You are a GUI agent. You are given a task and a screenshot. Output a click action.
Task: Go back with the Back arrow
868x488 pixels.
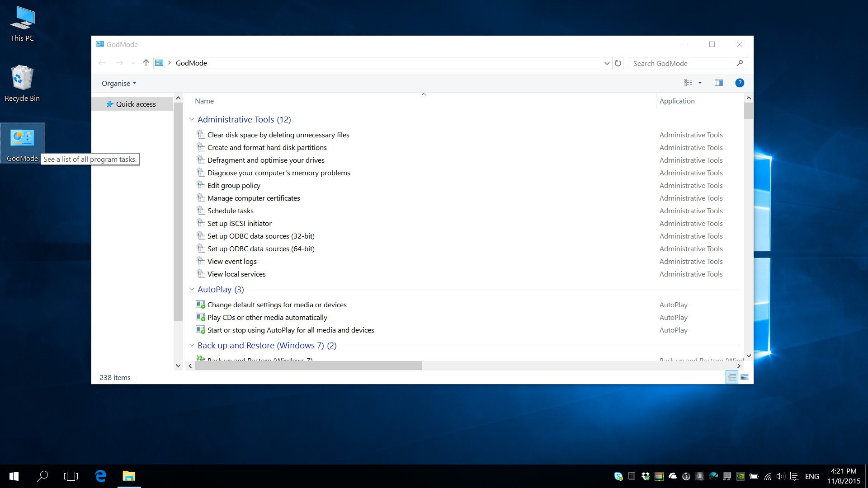[x=102, y=63]
